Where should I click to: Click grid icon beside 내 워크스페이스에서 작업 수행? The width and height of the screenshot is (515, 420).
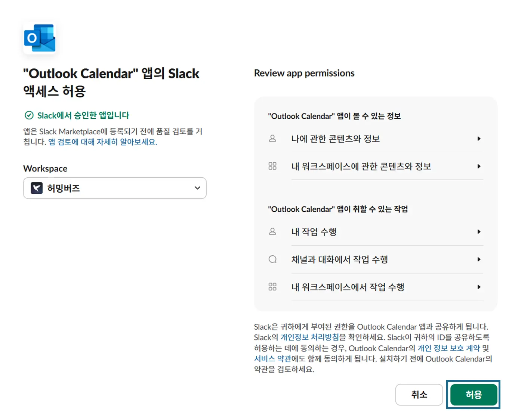[272, 287]
